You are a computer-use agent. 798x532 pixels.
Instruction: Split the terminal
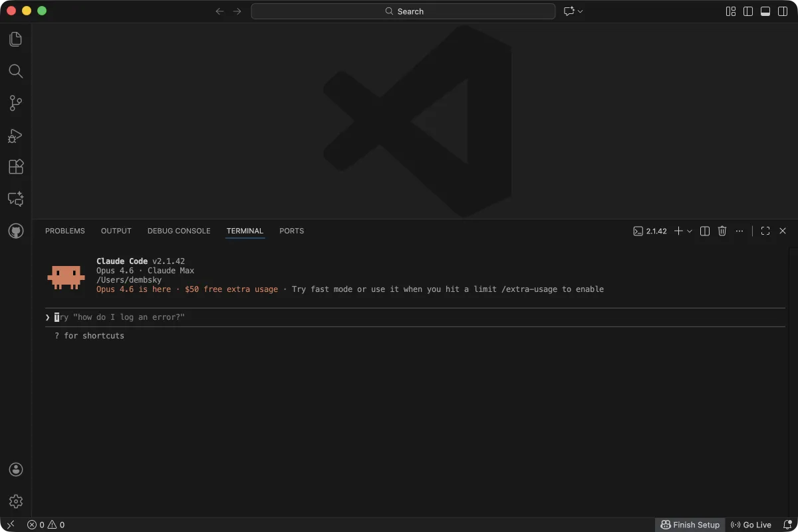(x=704, y=231)
